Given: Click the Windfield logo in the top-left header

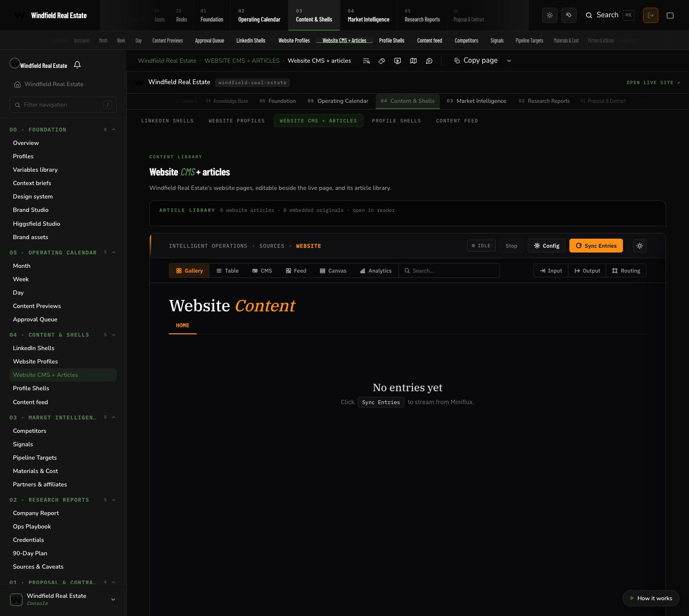Looking at the screenshot, I should [x=20, y=15].
